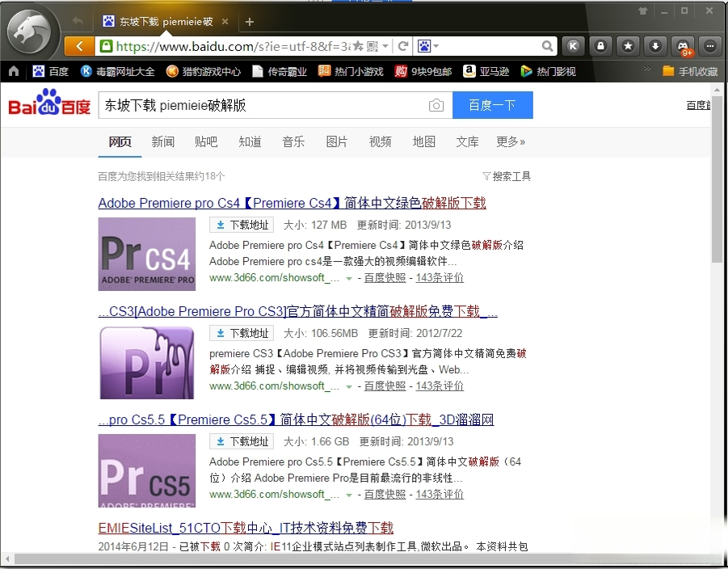Viewport: 728px width, 569px height.
Task: Click camera image search icon
Action: pyautogui.click(x=436, y=105)
